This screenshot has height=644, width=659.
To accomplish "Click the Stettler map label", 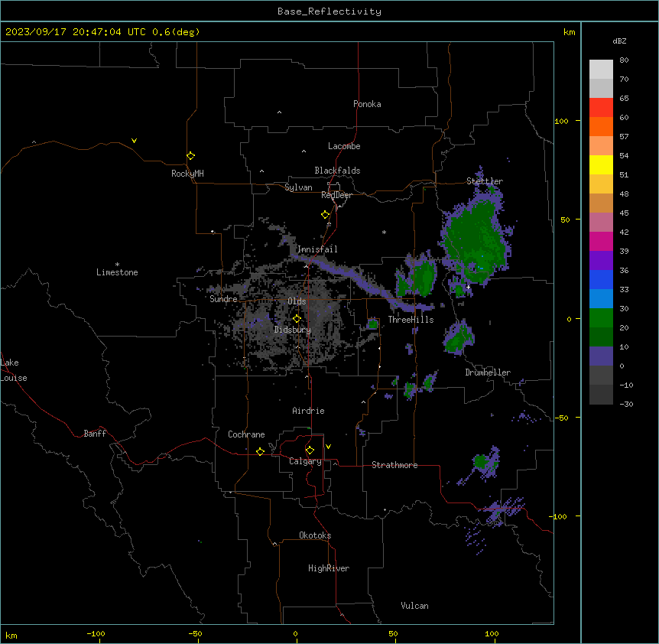I will point(485,181).
